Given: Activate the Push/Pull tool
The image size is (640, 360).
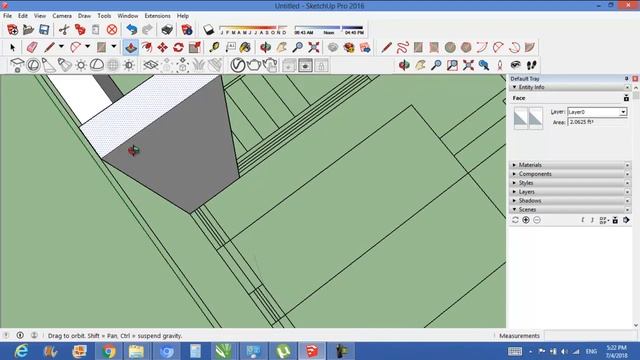Looking at the screenshot, I should 131,47.
